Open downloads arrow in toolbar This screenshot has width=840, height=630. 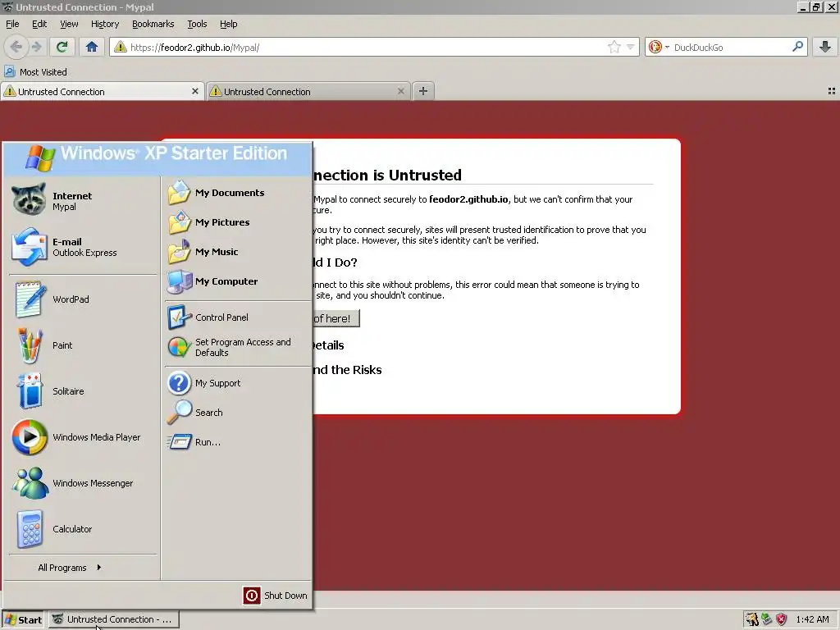tap(825, 47)
